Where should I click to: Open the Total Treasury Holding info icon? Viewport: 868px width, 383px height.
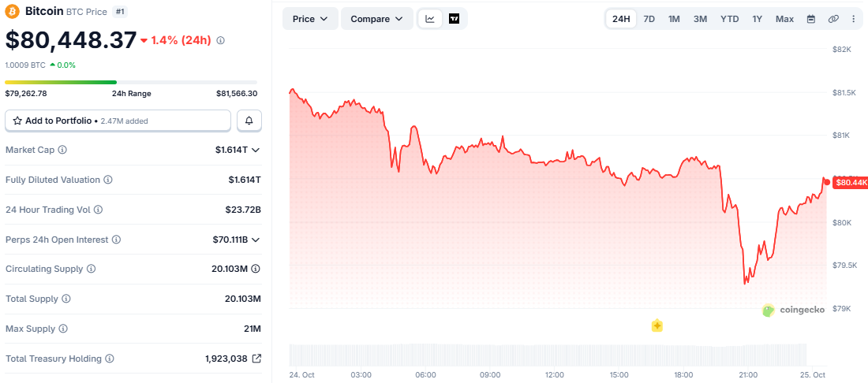point(110,359)
